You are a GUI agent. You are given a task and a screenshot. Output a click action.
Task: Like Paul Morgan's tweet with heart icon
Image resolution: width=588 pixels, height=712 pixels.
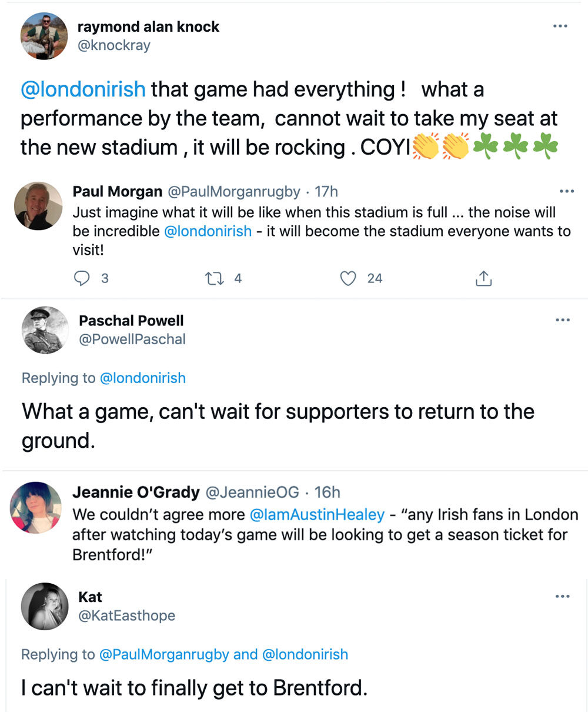click(349, 278)
